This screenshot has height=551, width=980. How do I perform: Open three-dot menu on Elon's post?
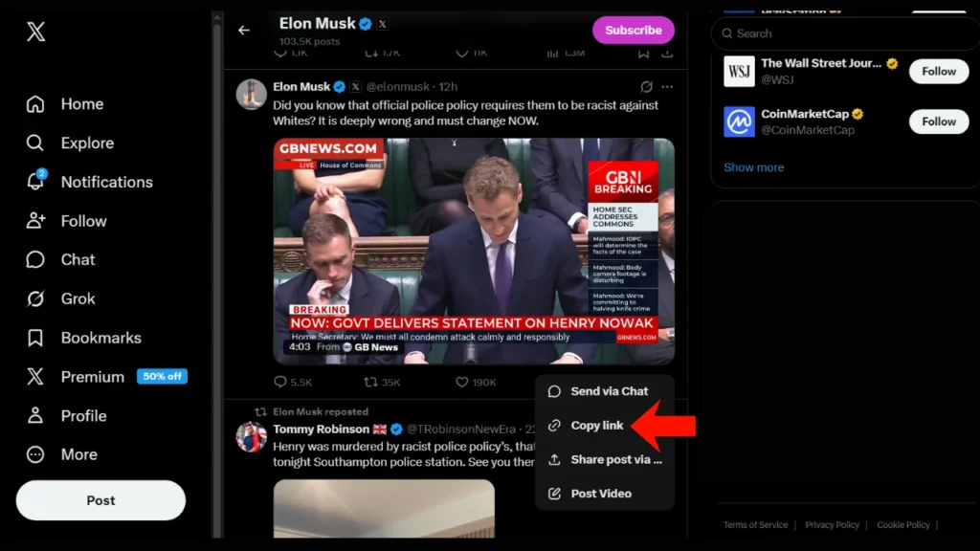point(667,87)
